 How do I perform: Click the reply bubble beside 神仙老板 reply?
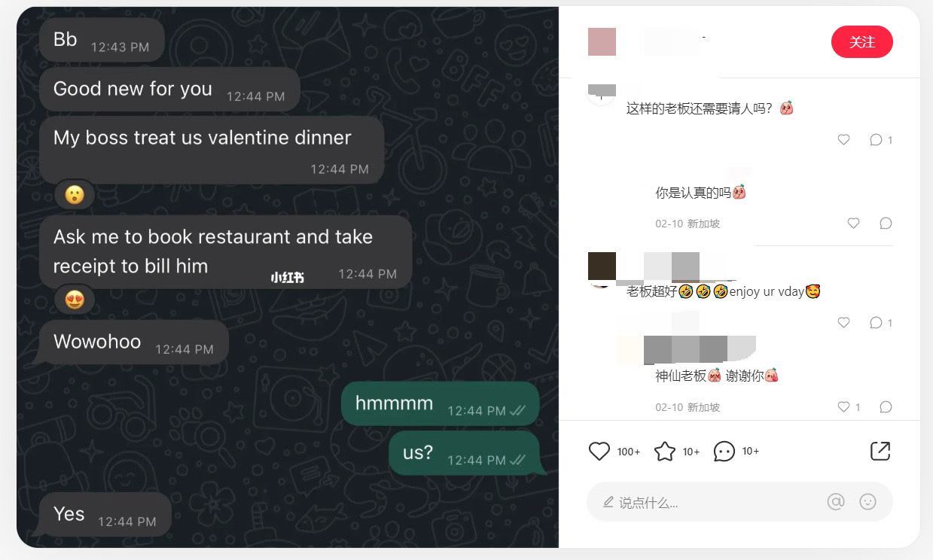886,406
